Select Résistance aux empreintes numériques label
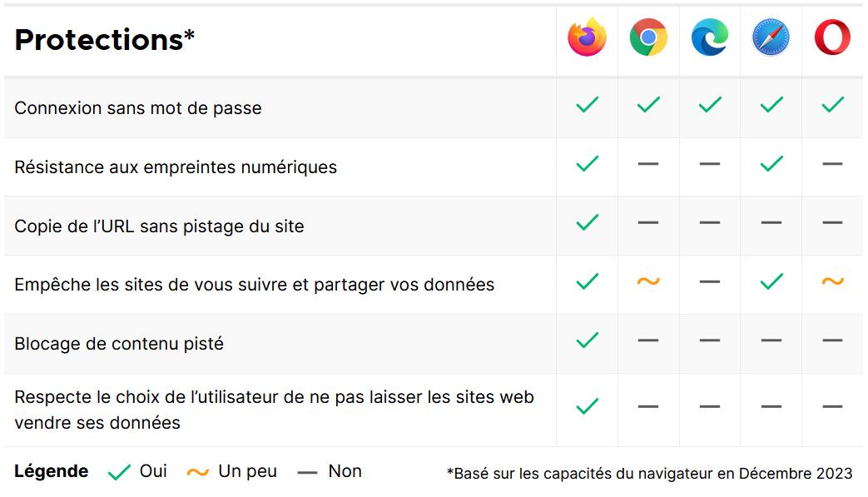 coord(176,167)
